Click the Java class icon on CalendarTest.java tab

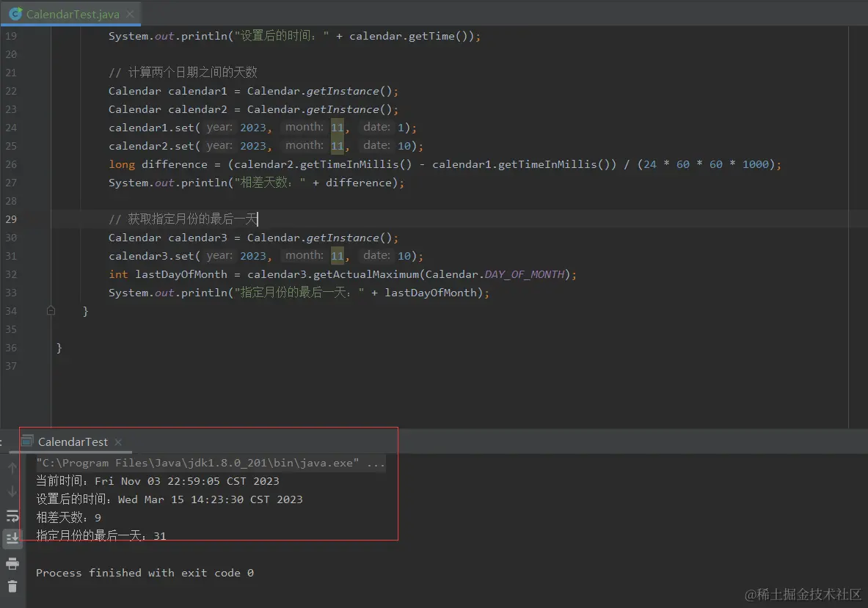(x=15, y=14)
